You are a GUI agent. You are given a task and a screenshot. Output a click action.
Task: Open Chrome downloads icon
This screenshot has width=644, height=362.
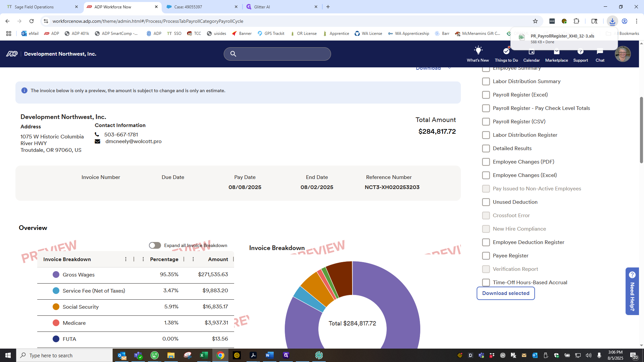coord(612,21)
